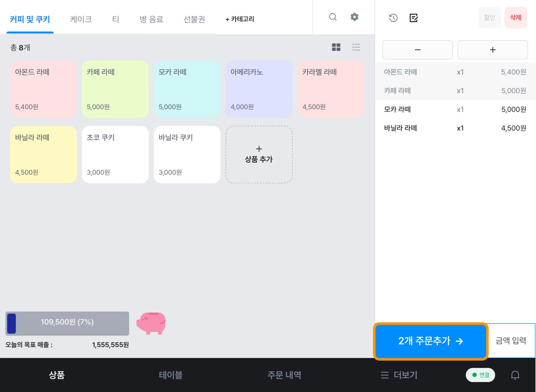Image resolution: width=536 pixels, height=392 pixels.
Task: Decrease quantity with minus button
Action: click(417, 50)
